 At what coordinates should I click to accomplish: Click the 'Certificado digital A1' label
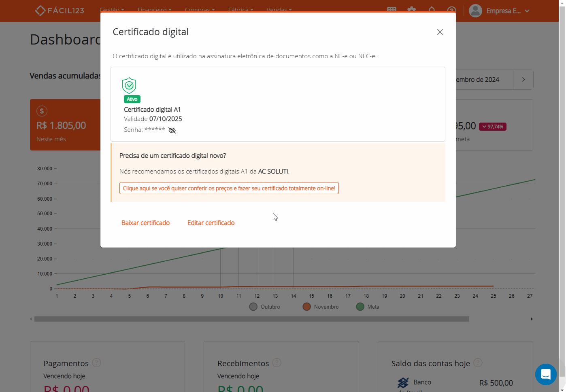pyautogui.click(x=152, y=110)
